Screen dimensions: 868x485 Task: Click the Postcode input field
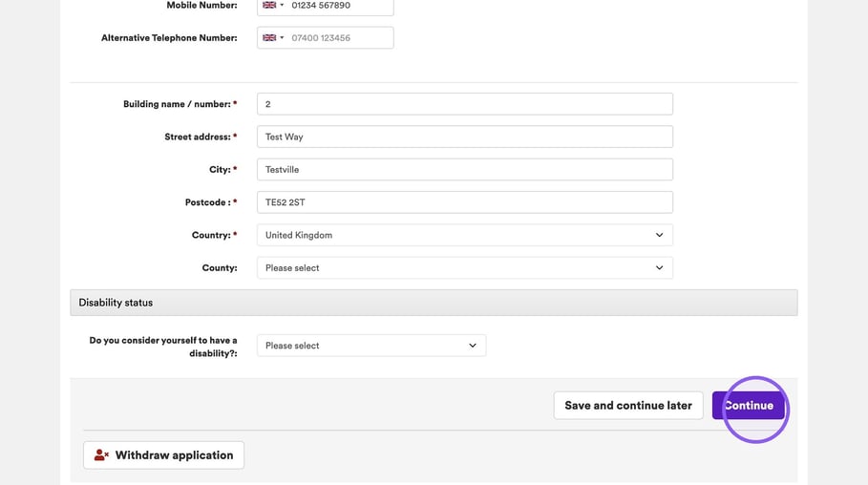(x=464, y=202)
